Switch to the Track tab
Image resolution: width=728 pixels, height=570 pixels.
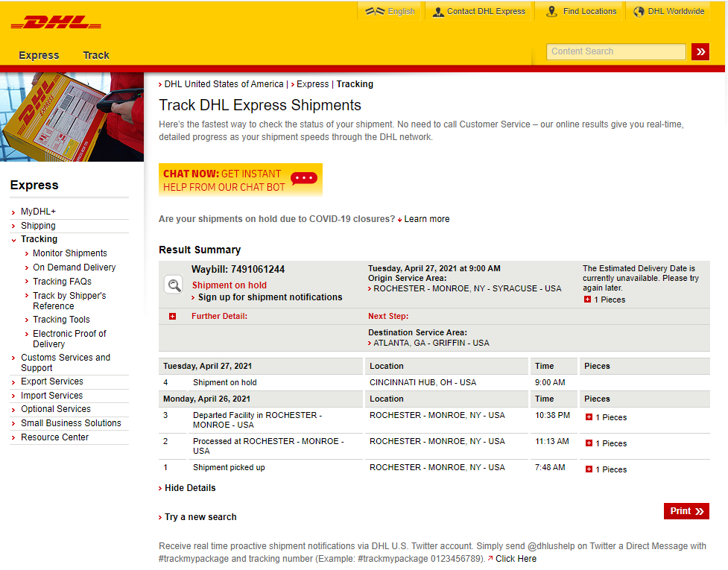[95, 55]
